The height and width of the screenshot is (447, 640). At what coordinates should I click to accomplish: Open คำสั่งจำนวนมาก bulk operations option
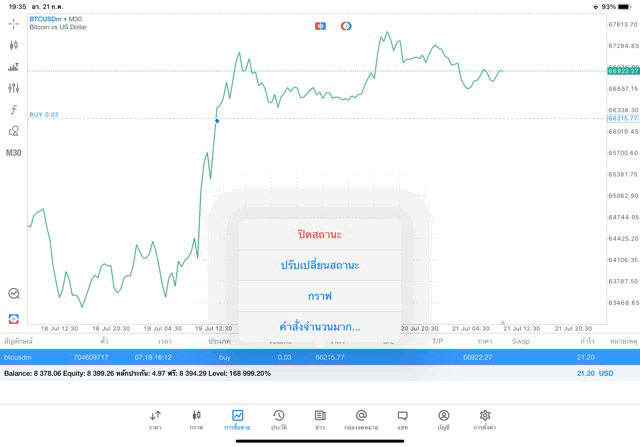(320, 327)
